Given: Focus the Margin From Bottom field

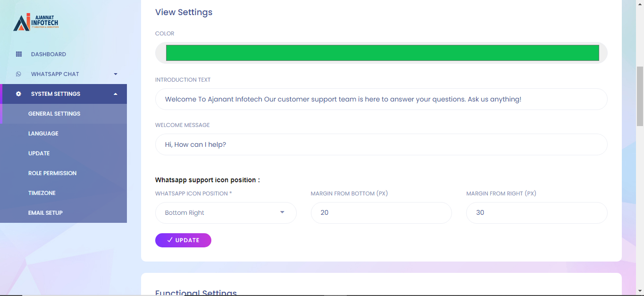Looking at the screenshot, I should [x=381, y=213].
